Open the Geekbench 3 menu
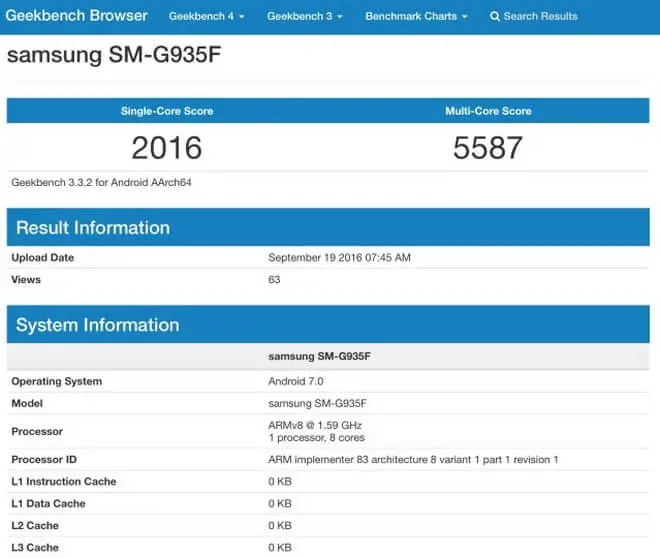660x558 pixels. point(305,16)
